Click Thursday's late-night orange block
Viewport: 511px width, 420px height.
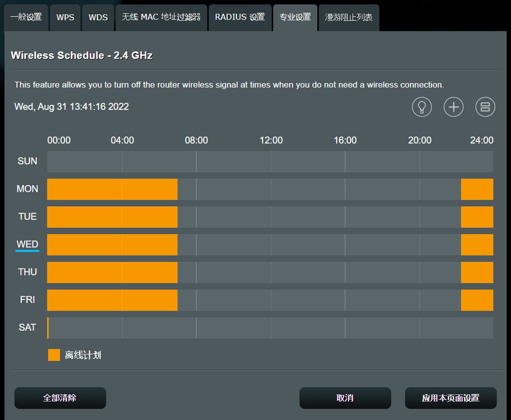click(477, 273)
